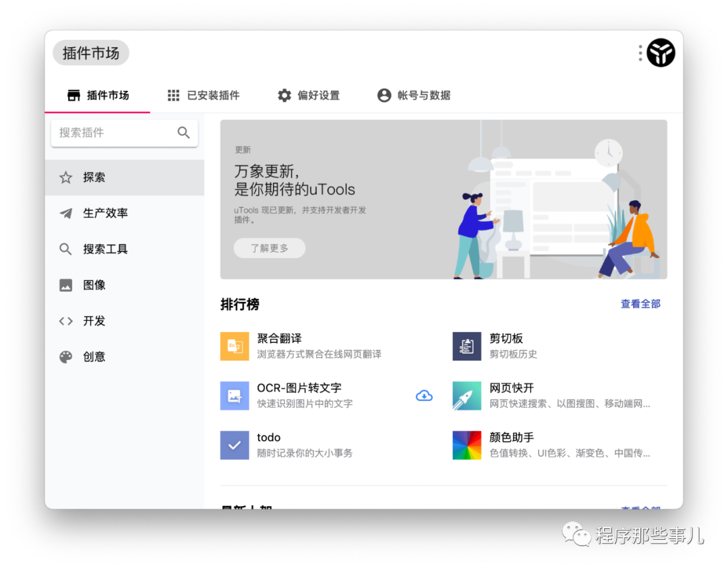Select the 图像 category
This screenshot has width=728, height=568.
pos(125,285)
